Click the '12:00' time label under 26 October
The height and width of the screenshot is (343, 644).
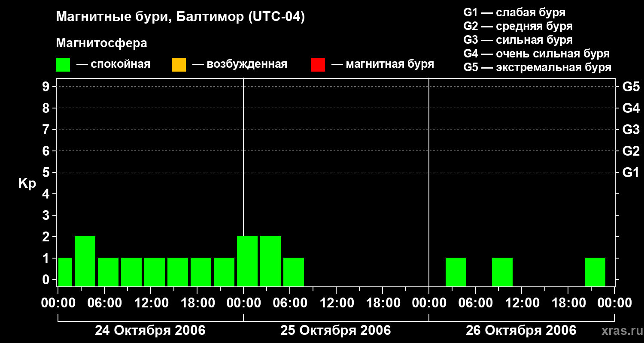tap(522, 303)
